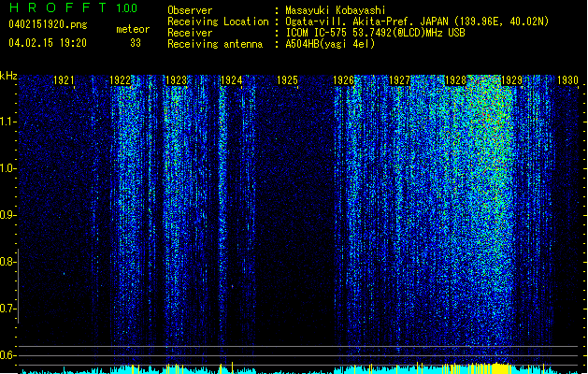The width and height of the screenshot is (588, 374).
Task: Click the 0.6 kHz axis tick label
Action: click(x=7, y=355)
